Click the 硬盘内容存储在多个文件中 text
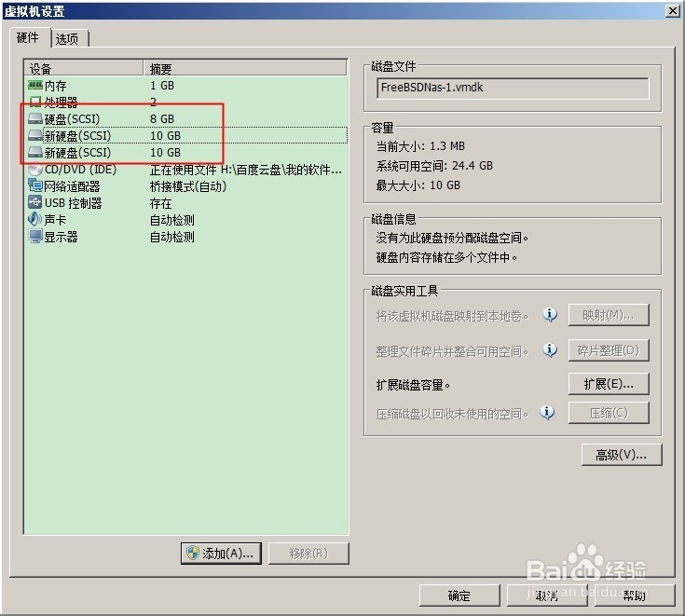 446,257
